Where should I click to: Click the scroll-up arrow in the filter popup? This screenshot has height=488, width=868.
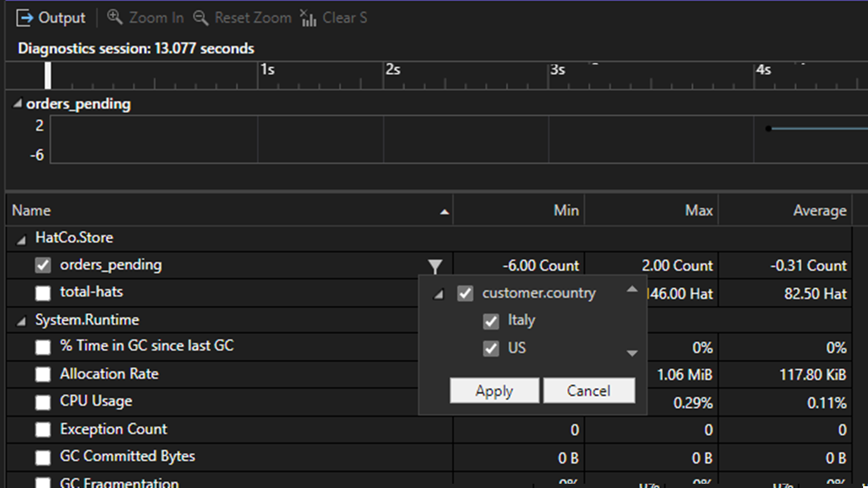pyautogui.click(x=632, y=289)
